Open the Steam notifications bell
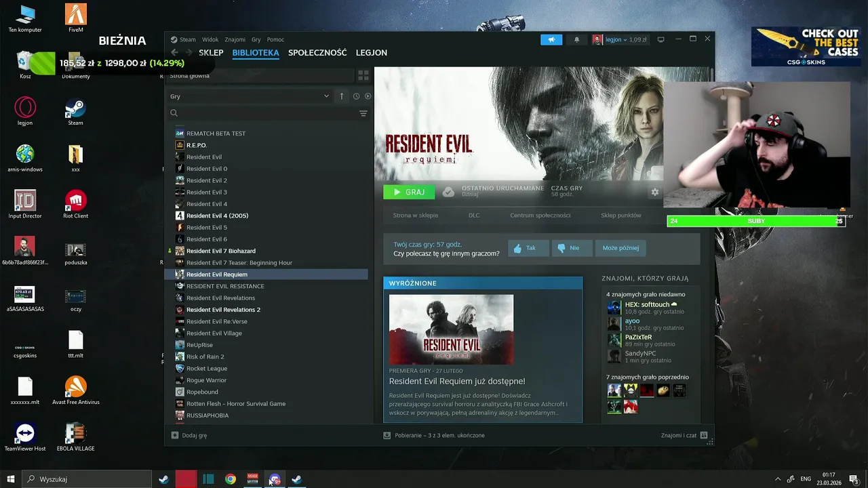The height and width of the screenshot is (488, 868). 577,39
